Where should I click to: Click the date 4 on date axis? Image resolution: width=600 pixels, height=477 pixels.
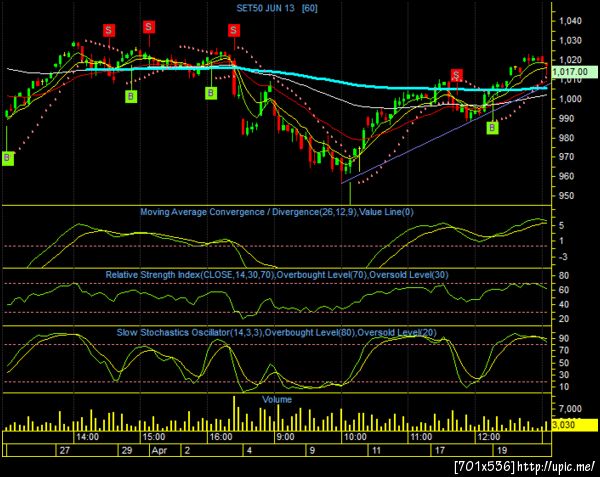[249, 450]
